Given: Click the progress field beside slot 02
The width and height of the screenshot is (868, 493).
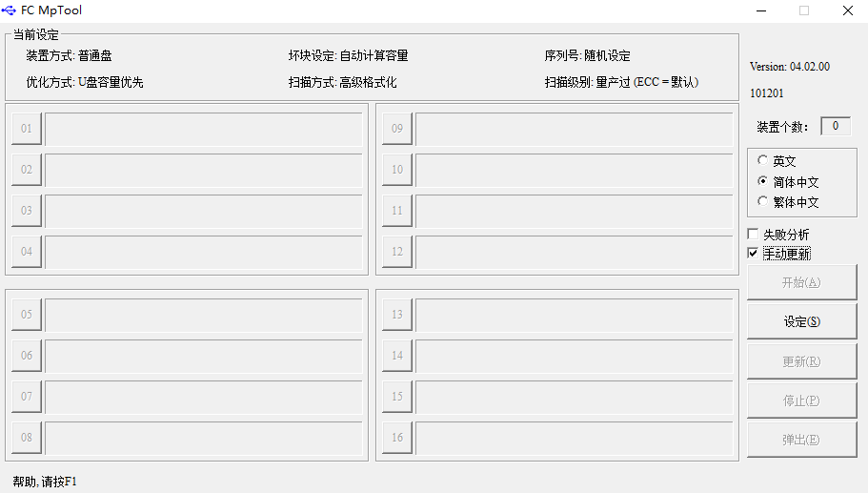Looking at the screenshot, I should click(x=204, y=170).
